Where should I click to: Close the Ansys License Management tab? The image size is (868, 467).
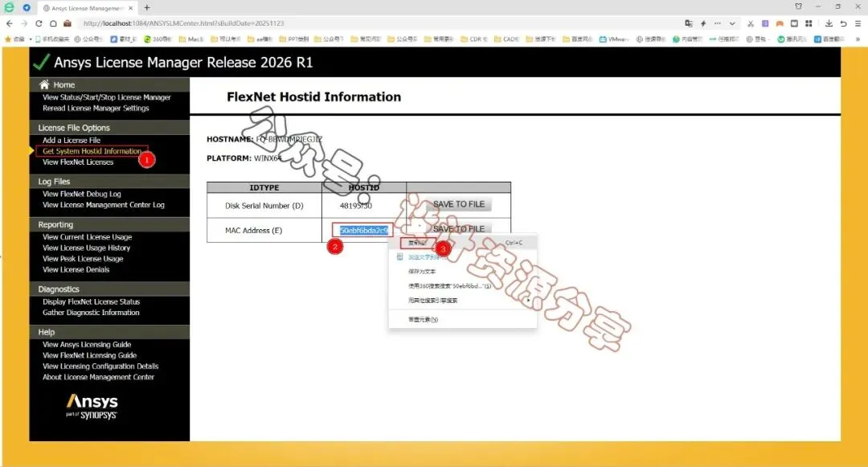tap(131, 8)
